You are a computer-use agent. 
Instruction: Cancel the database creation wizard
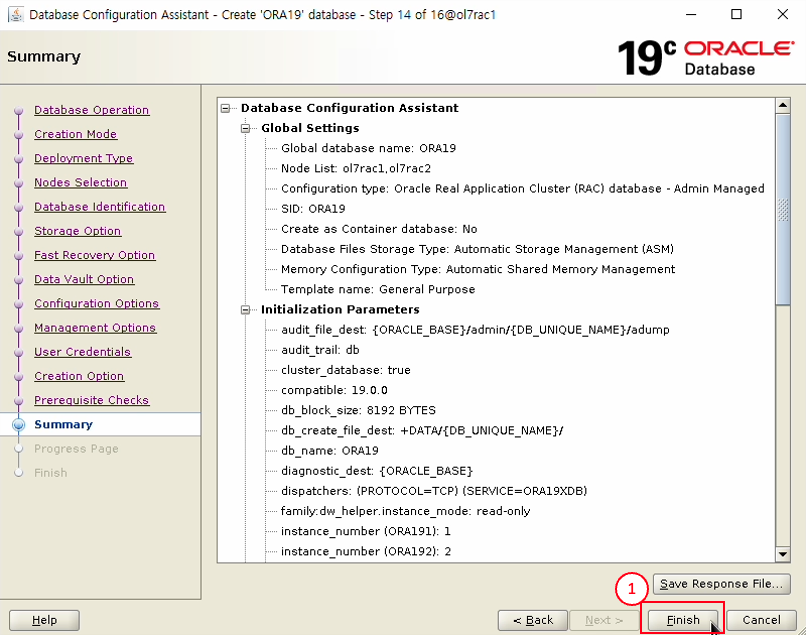coord(761,620)
